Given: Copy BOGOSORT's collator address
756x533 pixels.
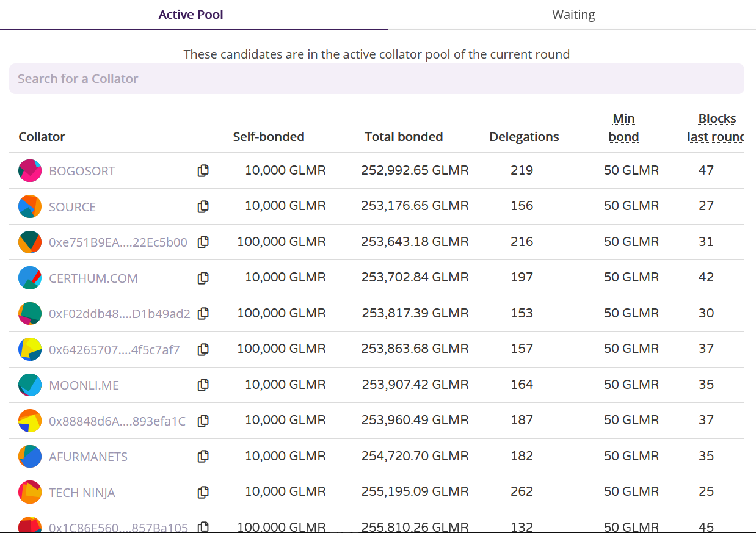Looking at the screenshot, I should 203,171.
